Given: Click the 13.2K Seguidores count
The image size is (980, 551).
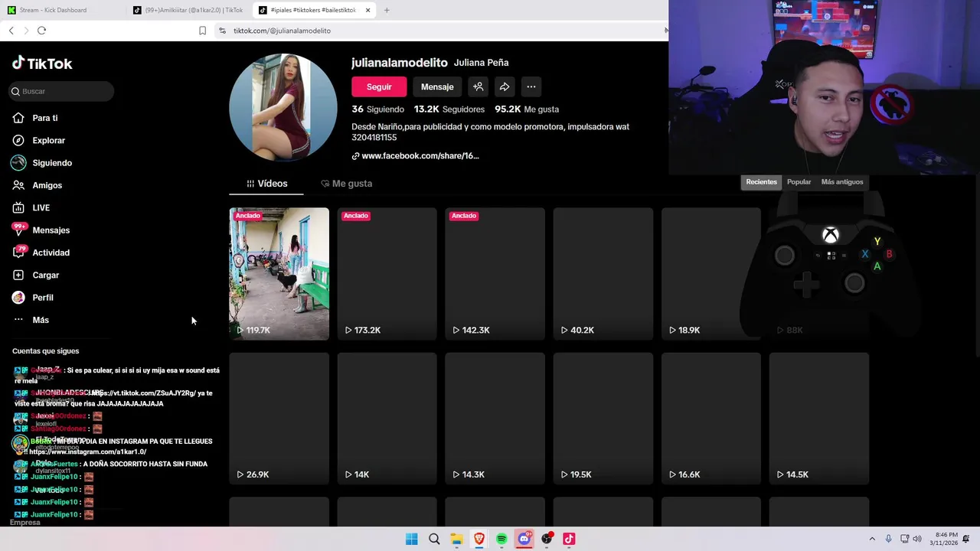Looking at the screenshot, I should (x=449, y=109).
